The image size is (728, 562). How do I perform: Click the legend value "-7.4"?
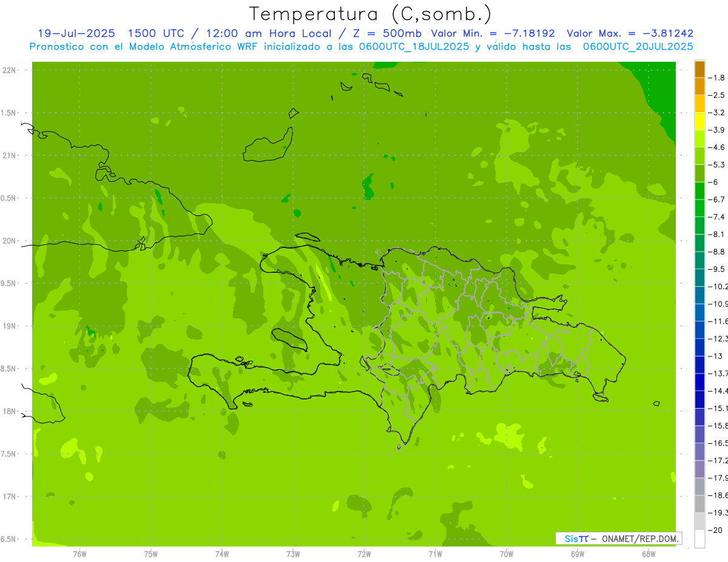(x=718, y=216)
